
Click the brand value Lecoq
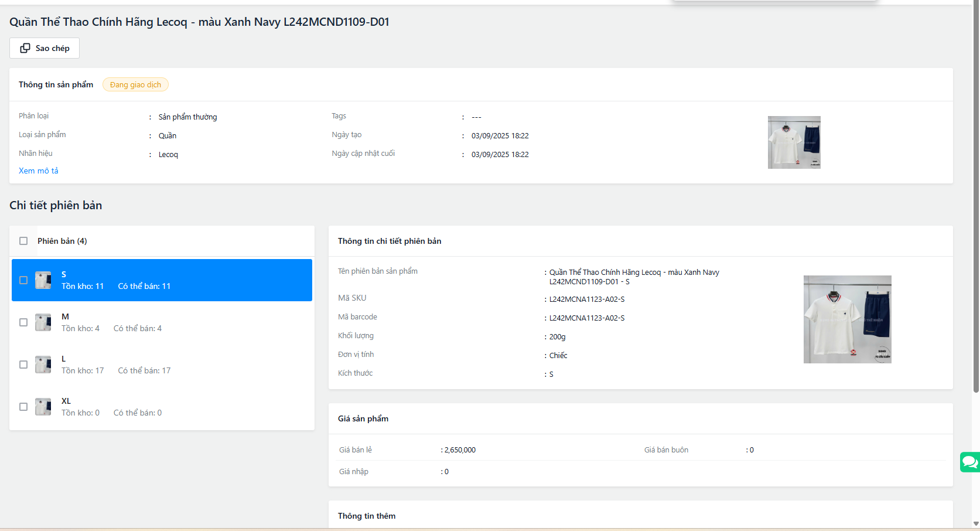coord(168,155)
